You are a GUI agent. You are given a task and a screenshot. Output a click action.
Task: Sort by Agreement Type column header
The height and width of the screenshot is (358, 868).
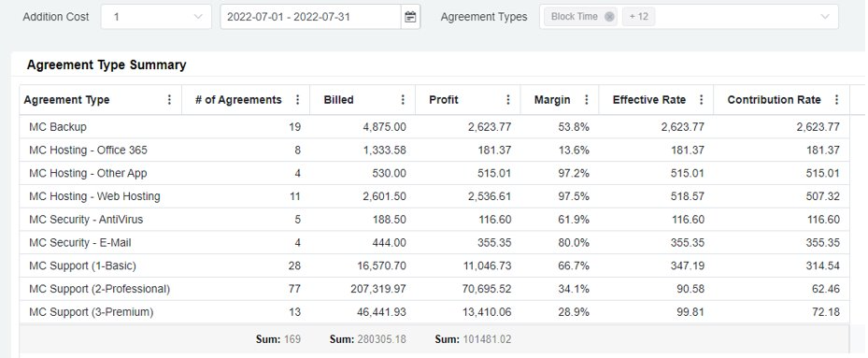click(66, 100)
